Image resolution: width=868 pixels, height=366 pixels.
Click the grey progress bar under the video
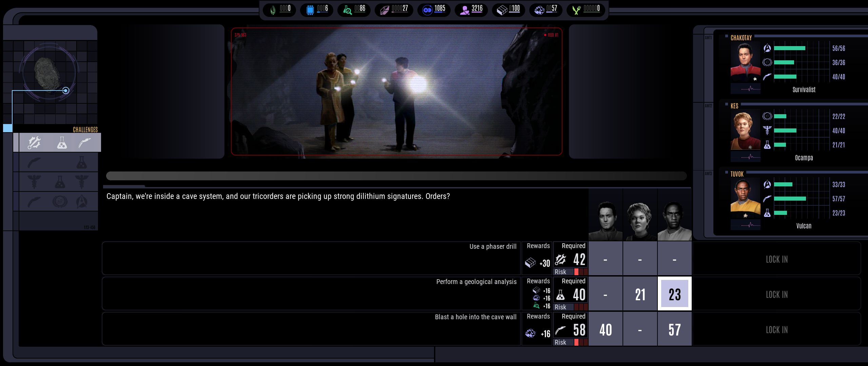(x=396, y=176)
